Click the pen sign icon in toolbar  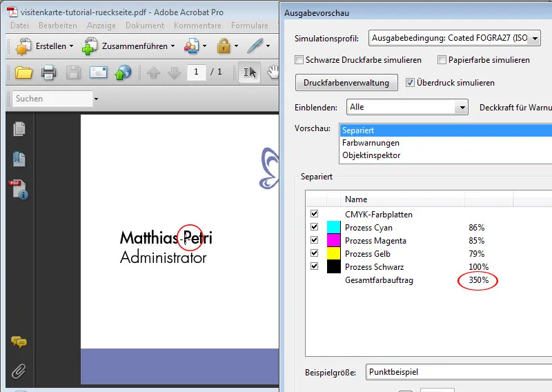[255, 46]
